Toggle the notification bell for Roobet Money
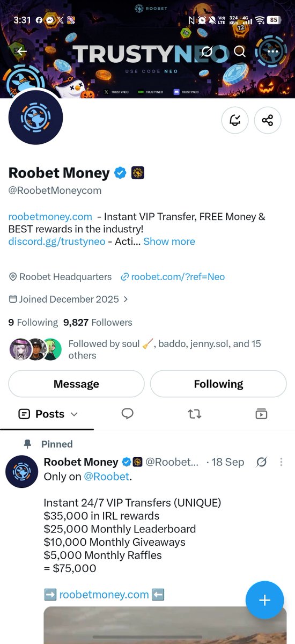Screen dimensions: 295x644 (x=235, y=120)
